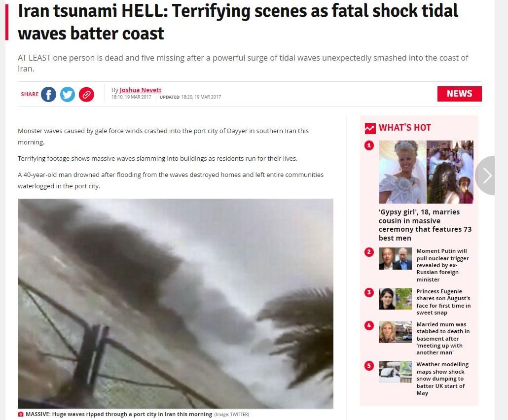Image resolution: width=508 pixels, height=420 pixels.
Task: Open the huge waves main article image
Action: click(x=176, y=304)
